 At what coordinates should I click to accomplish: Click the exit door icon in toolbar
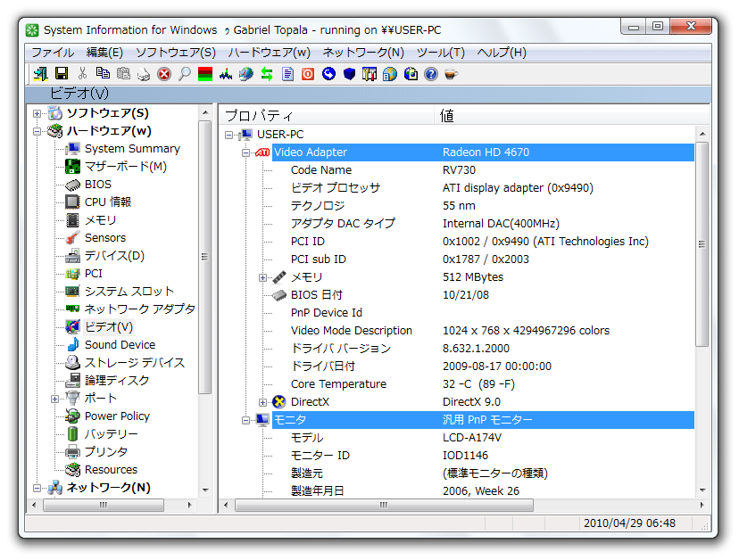click(x=40, y=74)
